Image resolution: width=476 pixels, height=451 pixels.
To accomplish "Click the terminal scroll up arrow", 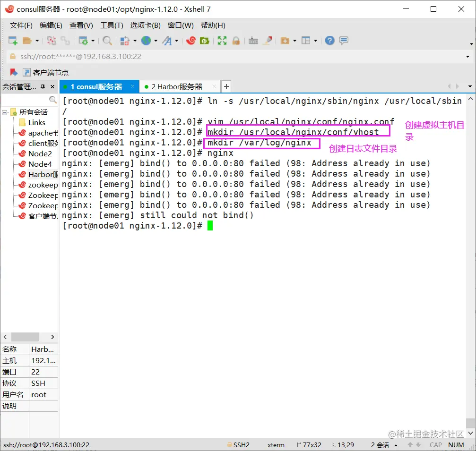I will pyautogui.click(x=470, y=99).
